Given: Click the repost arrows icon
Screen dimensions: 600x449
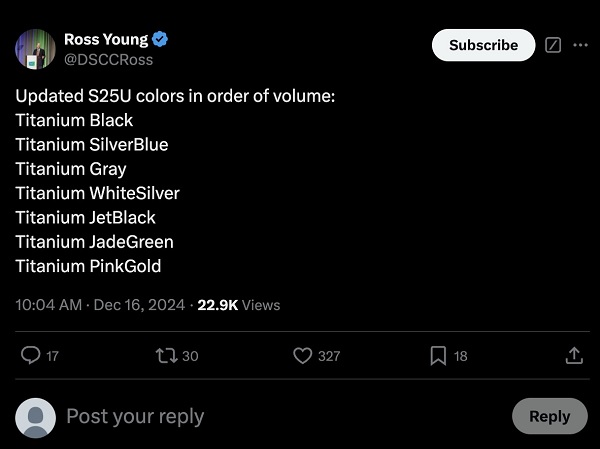Looking at the screenshot, I should coord(166,355).
